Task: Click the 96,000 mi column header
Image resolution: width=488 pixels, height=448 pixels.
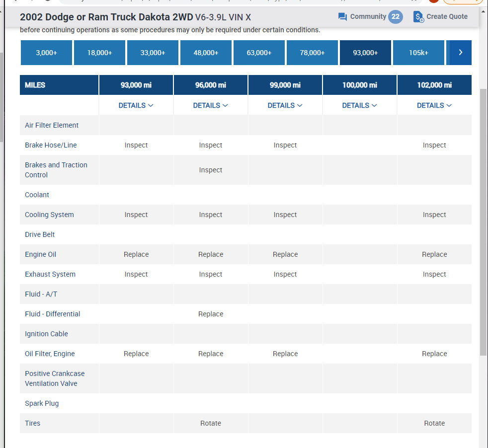Action: (211, 85)
